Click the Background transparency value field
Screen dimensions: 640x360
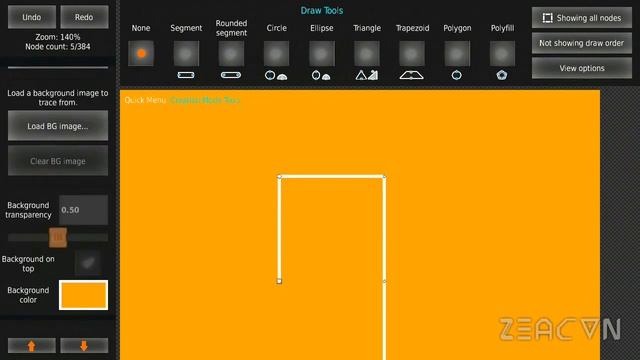click(84, 210)
